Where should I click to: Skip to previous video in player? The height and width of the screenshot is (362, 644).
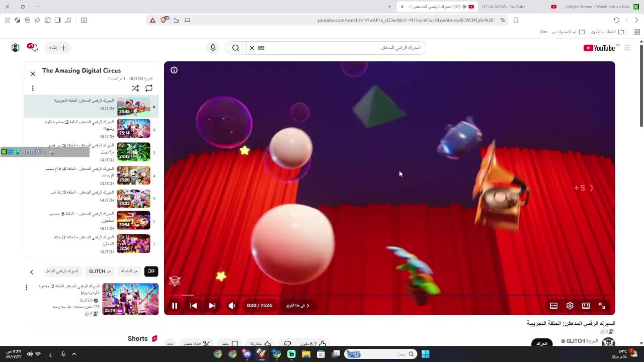pos(194,306)
